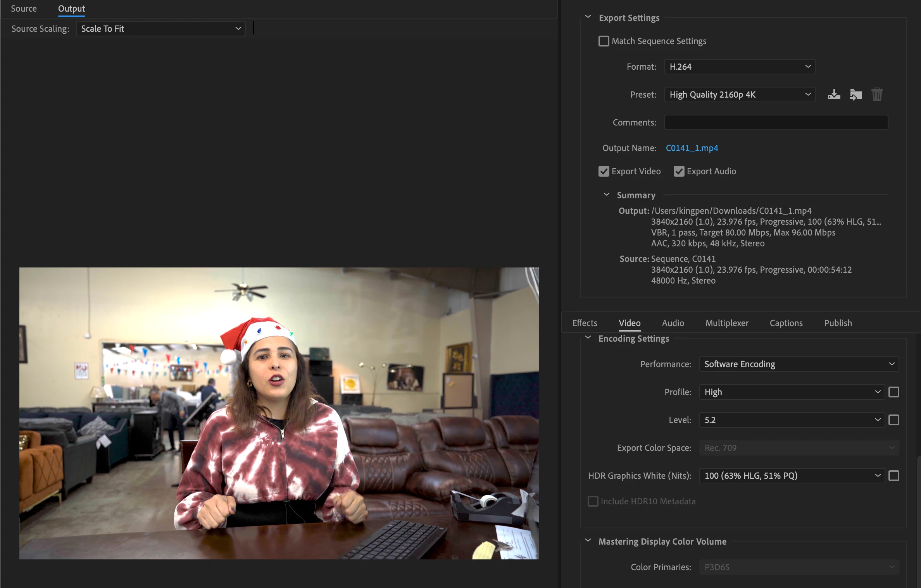
Task: Click the Import Preset icon
Action: (855, 95)
